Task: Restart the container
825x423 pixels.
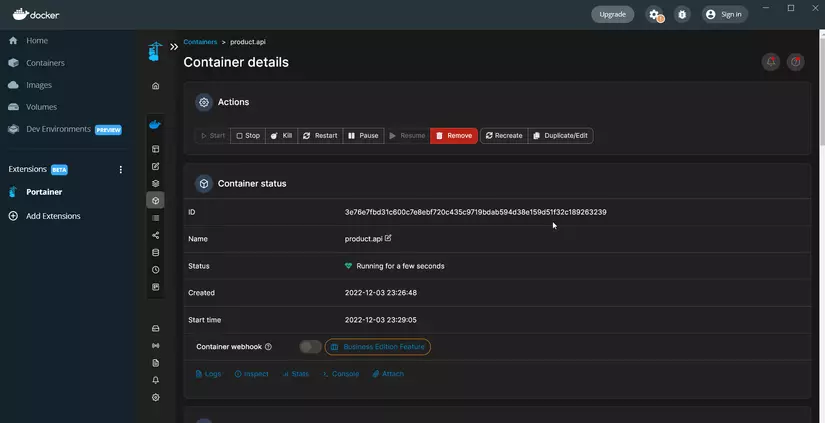Action: tap(320, 136)
